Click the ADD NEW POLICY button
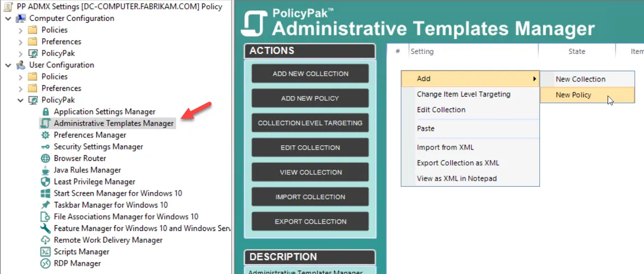 pyautogui.click(x=310, y=98)
